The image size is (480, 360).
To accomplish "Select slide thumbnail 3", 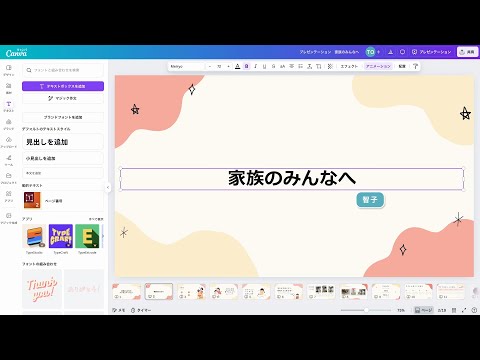I will (x=191, y=292).
